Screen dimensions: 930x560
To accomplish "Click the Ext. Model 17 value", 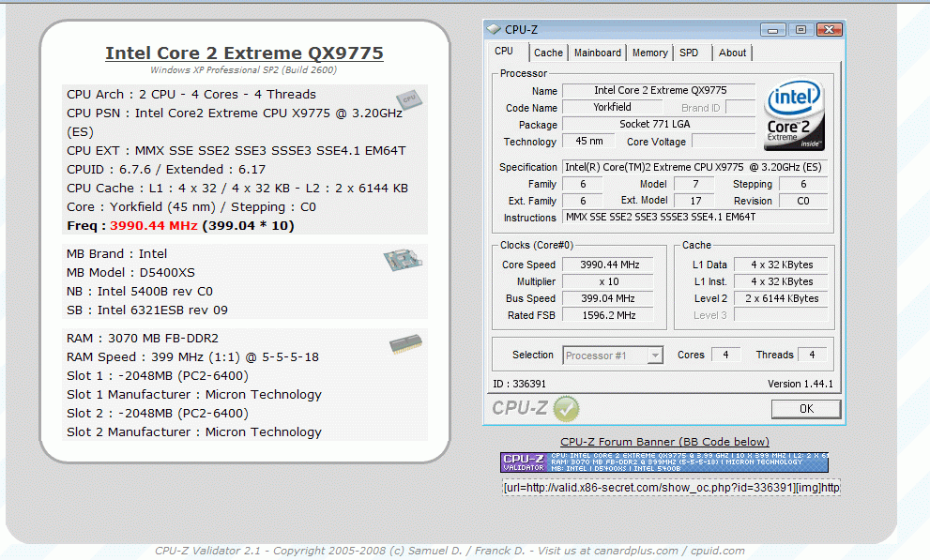I will (x=695, y=201).
